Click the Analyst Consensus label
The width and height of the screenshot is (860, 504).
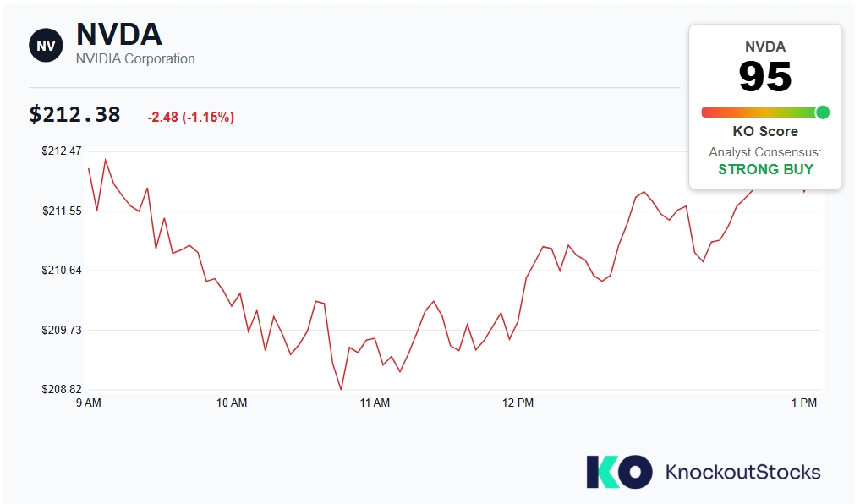pos(765,152)
